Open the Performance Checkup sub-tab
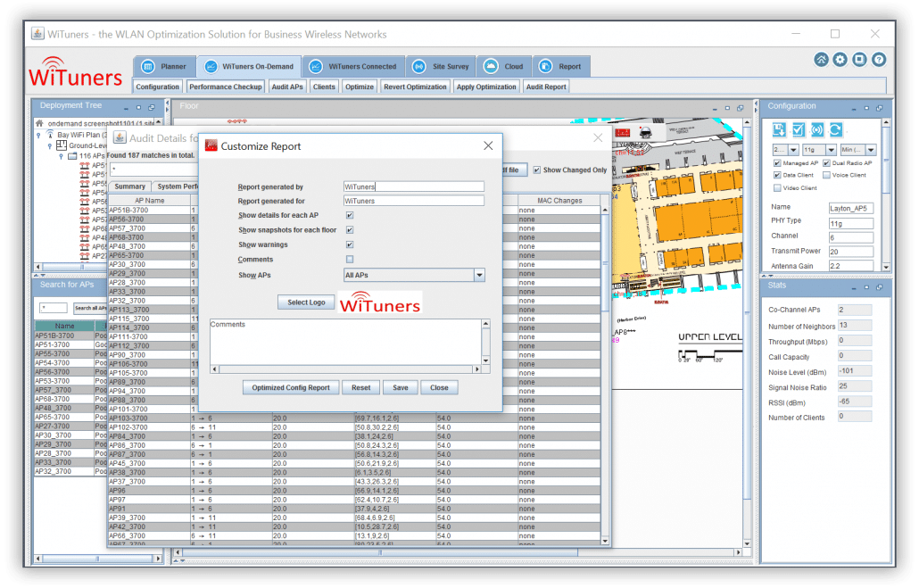 (225, 87)
